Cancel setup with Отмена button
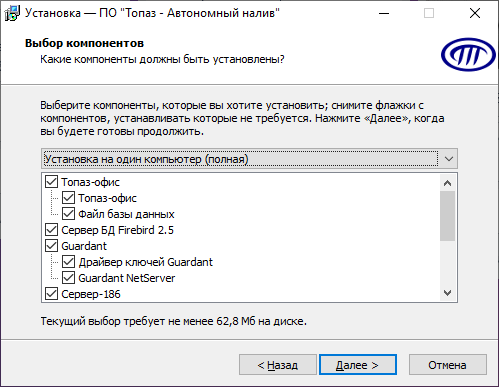Viewport: 499px width, 387px height. click(448, 365)
